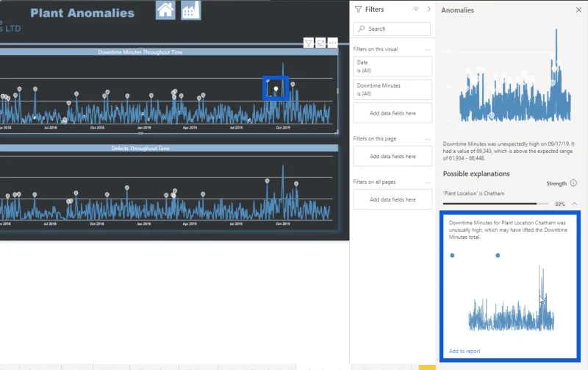
Task: Add data fields to page filters
Action: (392, 156)
